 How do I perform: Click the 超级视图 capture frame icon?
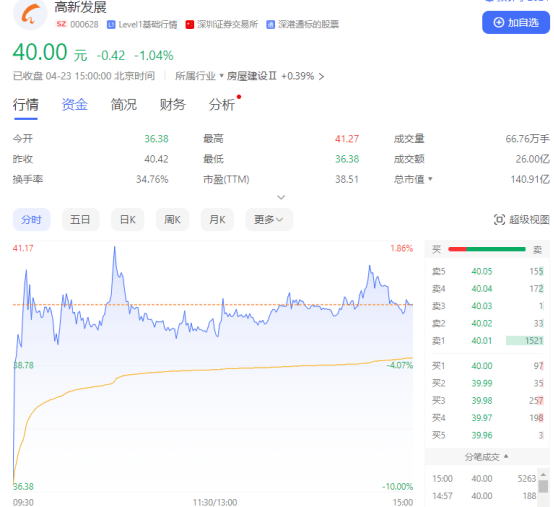click(499, 220)
